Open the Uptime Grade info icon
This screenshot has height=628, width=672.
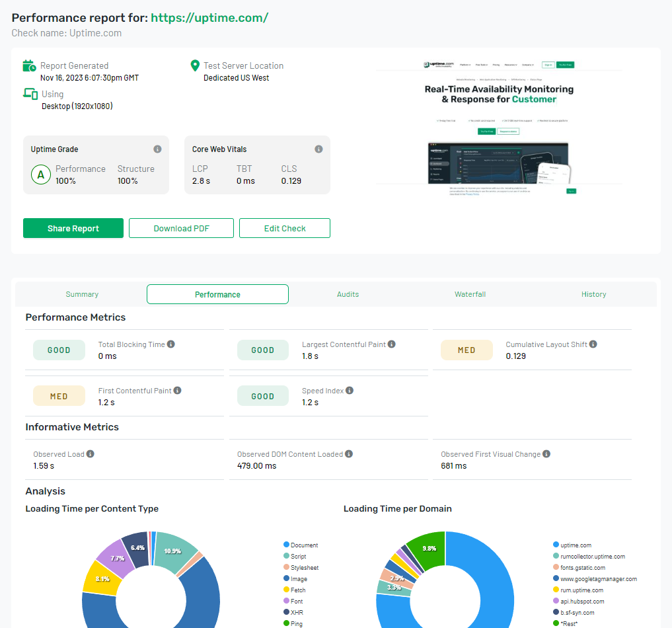[159, 149]
